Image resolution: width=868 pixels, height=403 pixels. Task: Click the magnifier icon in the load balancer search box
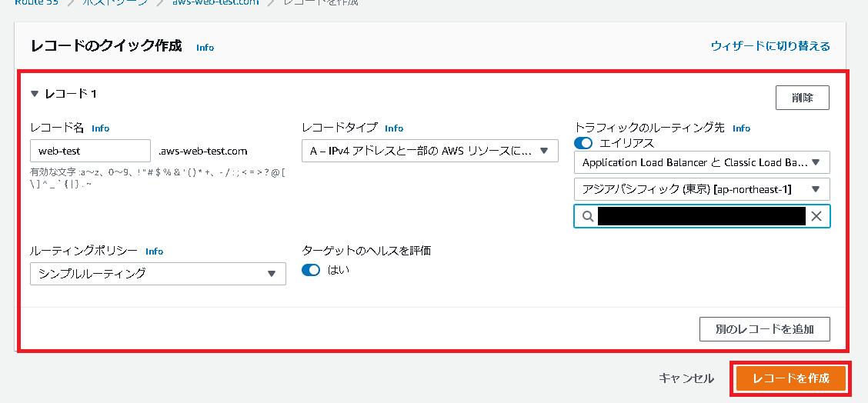(x=588, y=216)
